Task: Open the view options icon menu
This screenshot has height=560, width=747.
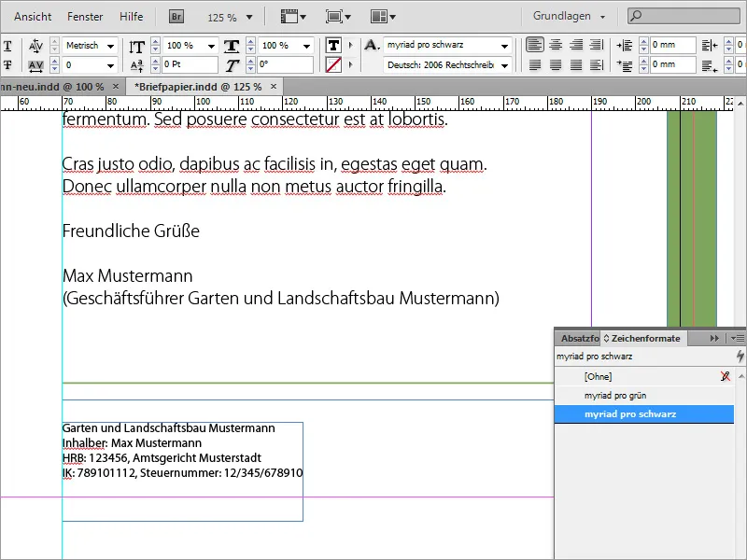Action: click(293, 17)
